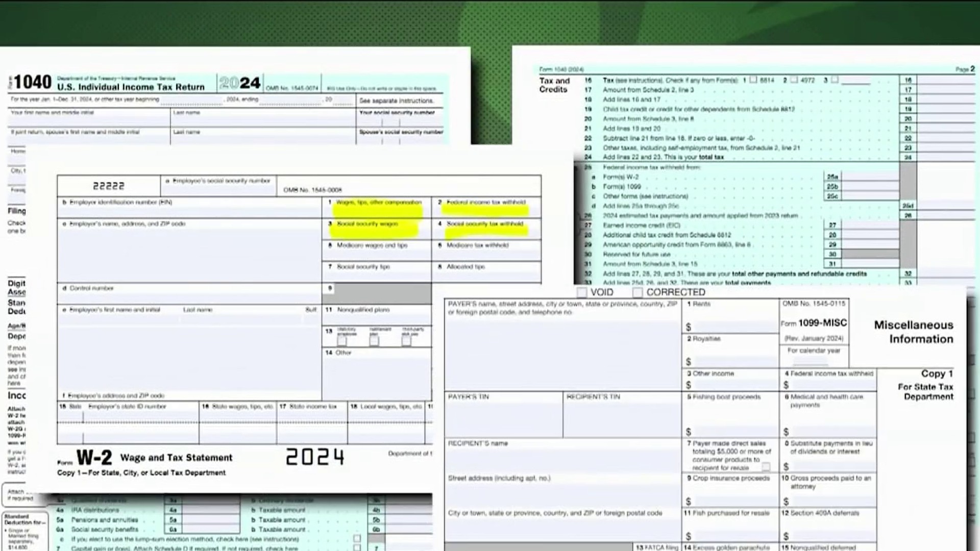Viewport: 980px width, 551px height.
Task: Check the VOID box on the 1099-MISC form
Action: click(581, 292)
